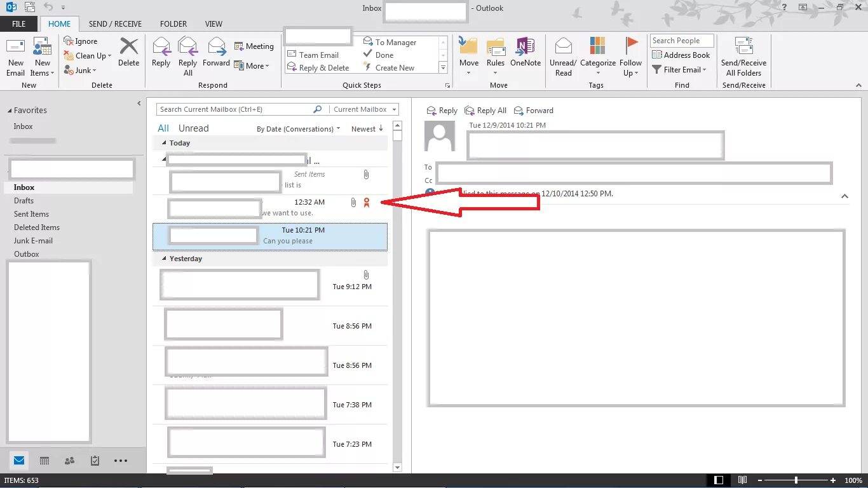Open more navigation options ellipsis
868x488 pixels.
coord(121,461)
